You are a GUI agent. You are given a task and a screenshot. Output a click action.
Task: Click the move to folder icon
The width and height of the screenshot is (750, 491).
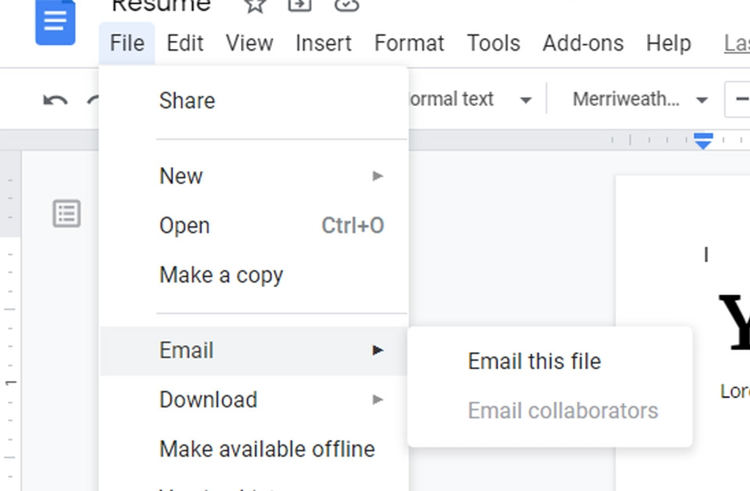pos(299,5)
